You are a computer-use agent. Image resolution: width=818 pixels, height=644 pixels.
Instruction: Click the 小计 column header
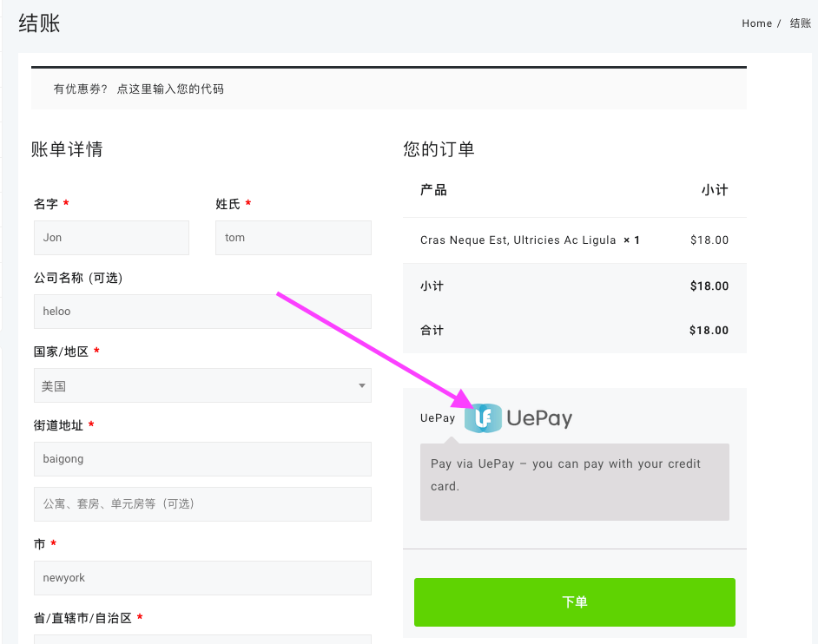[714, 190]
